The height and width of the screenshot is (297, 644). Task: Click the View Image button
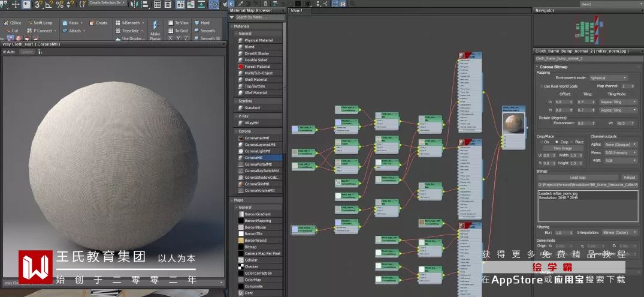[x=563, y=149]
